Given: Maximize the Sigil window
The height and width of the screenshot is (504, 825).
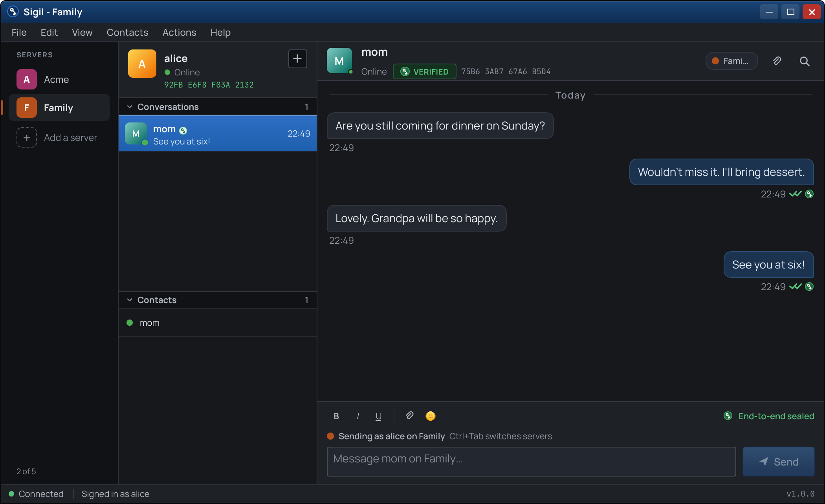Looking at the screenshot, I should point(790,12).
